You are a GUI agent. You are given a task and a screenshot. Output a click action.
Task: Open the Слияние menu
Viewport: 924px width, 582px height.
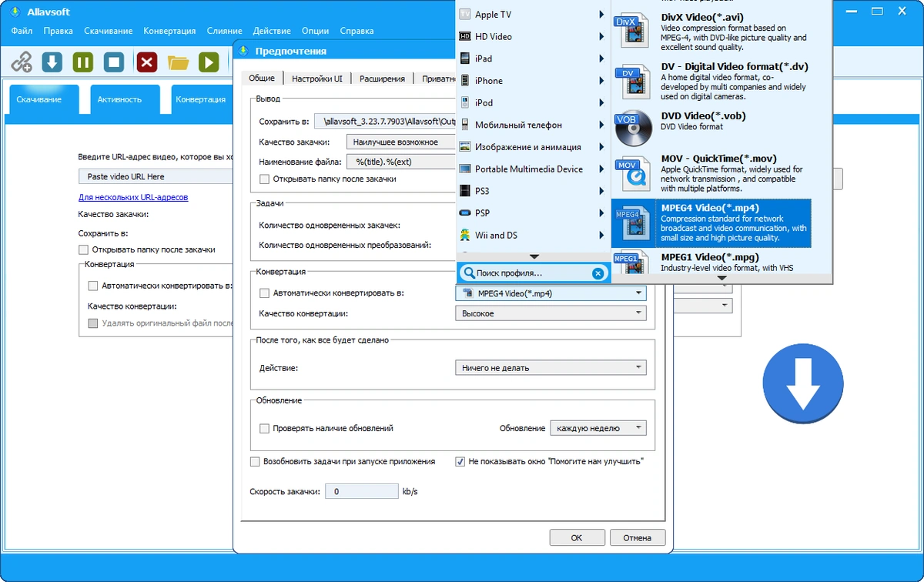224,31
